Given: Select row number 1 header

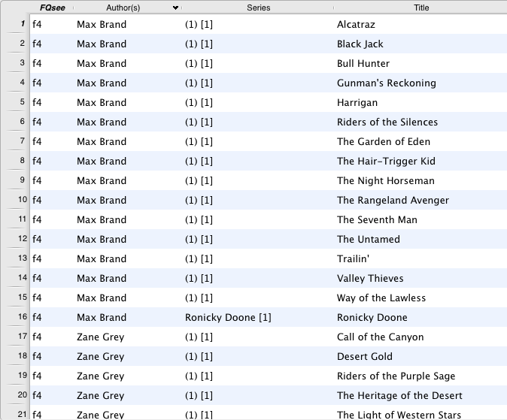Looking at the screenshot, I should [15, 24].
